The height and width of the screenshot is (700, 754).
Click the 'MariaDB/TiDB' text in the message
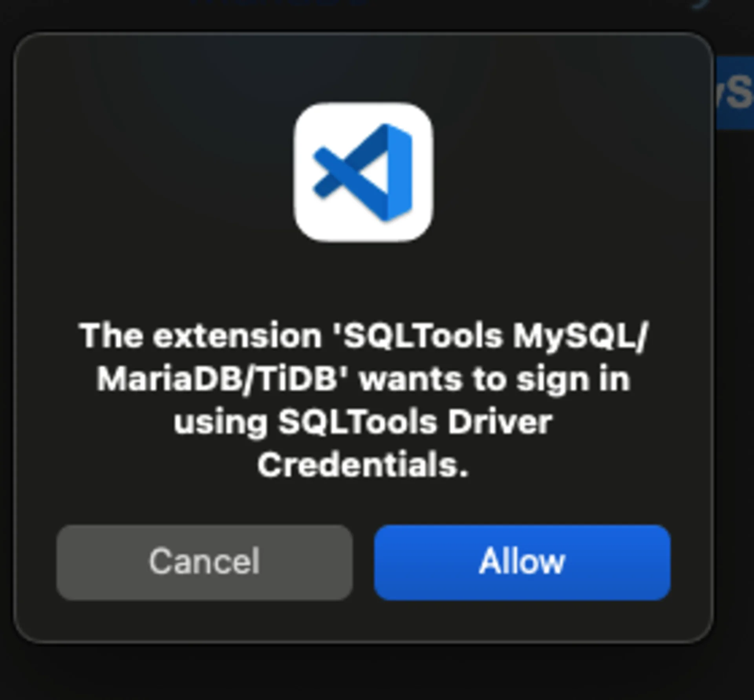click(223, 379)
